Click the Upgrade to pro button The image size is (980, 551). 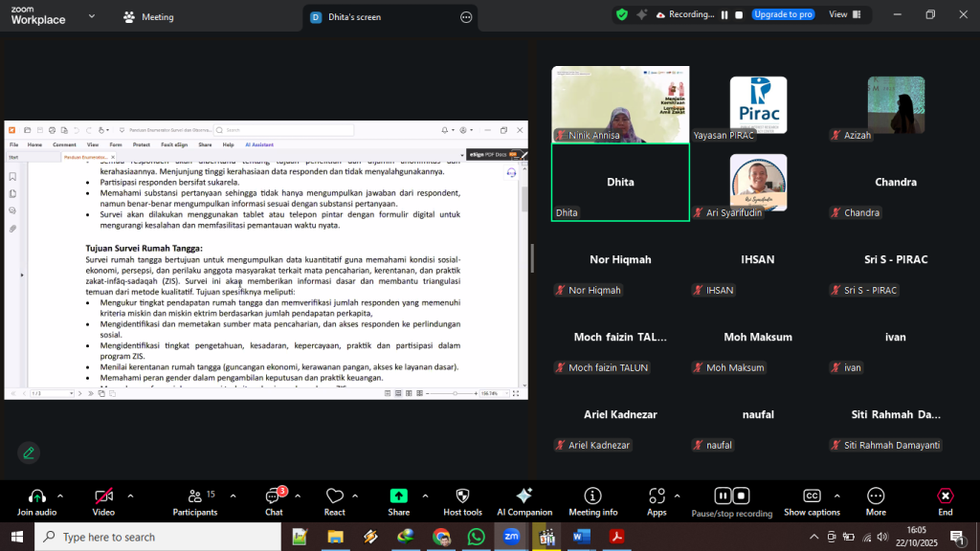782,14
